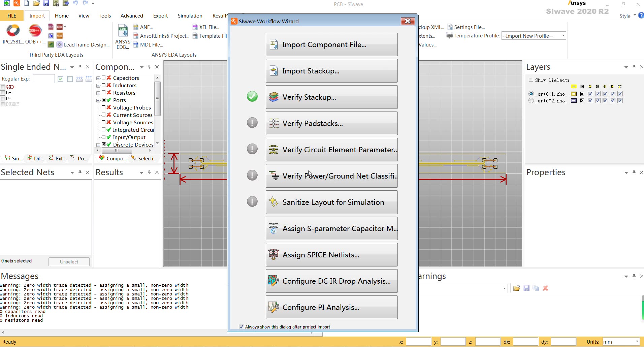Click the Redo arrow in quick access toolbar

85,3
